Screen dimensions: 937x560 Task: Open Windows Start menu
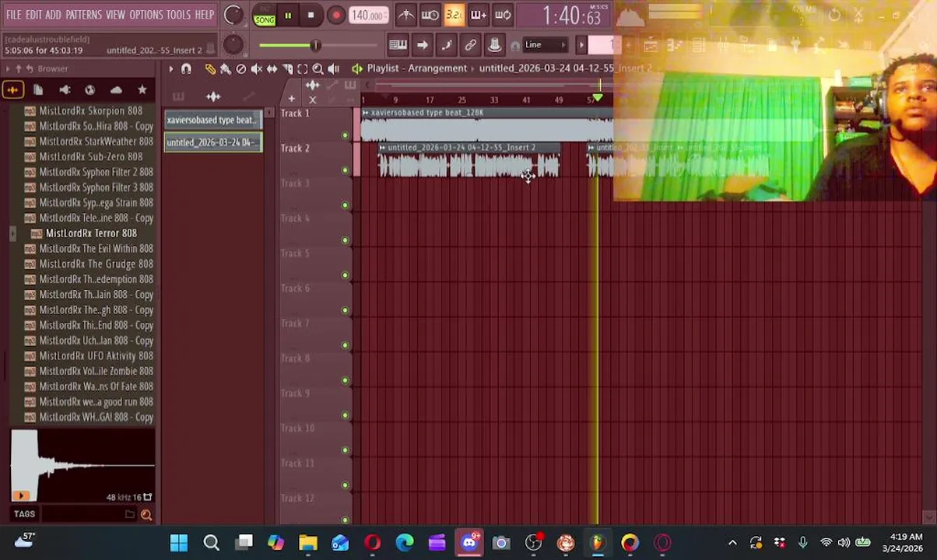(179, 543)
